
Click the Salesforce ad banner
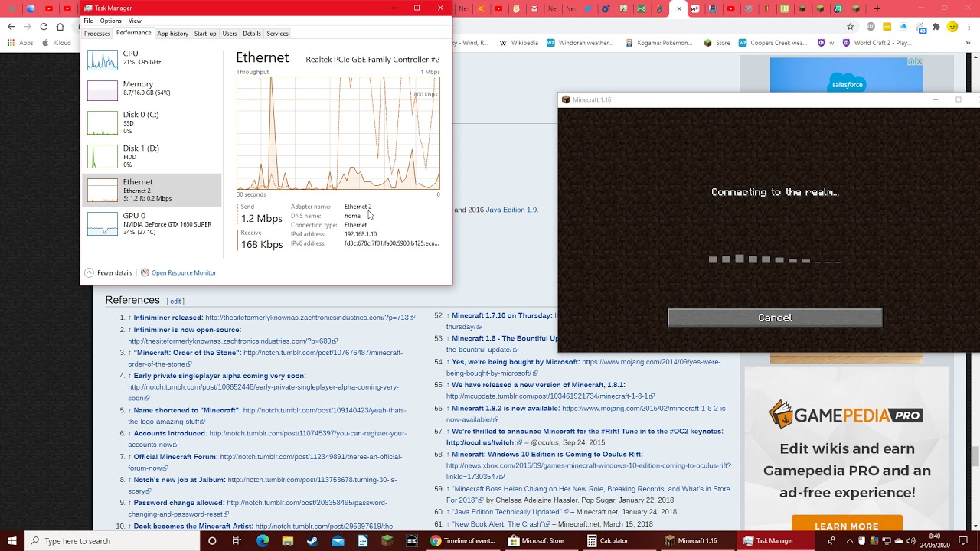coord(847,74)
